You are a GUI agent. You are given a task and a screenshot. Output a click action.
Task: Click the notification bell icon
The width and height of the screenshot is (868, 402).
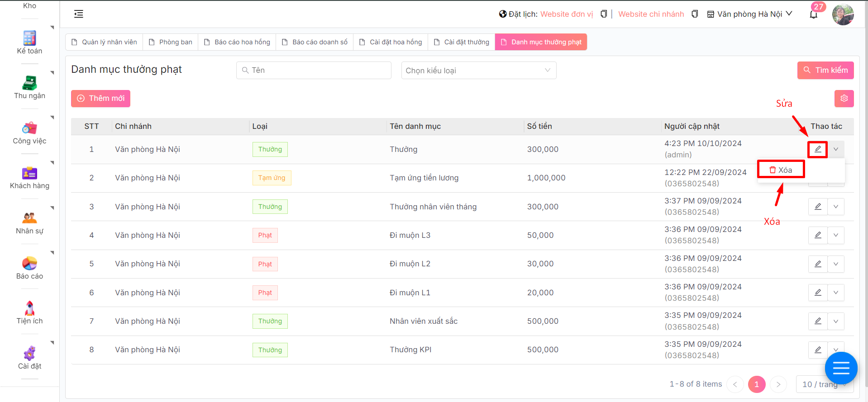(x=813, y=14)
